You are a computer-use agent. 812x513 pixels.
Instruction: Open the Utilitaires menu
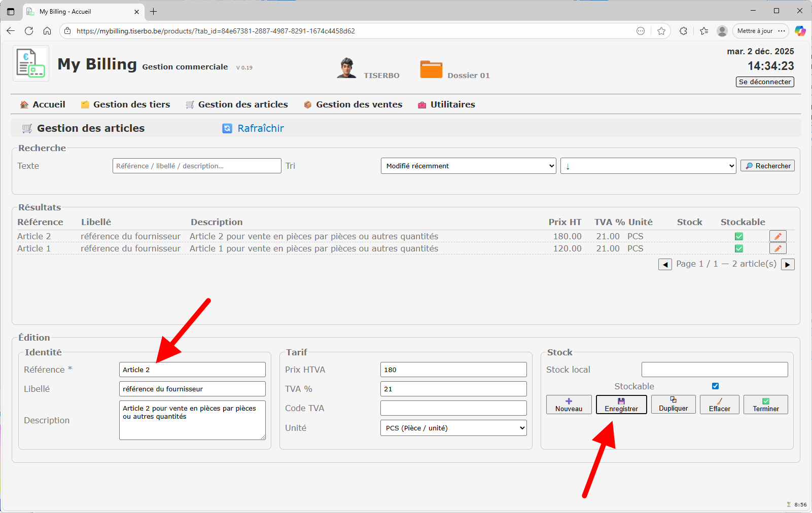(446, 104)
